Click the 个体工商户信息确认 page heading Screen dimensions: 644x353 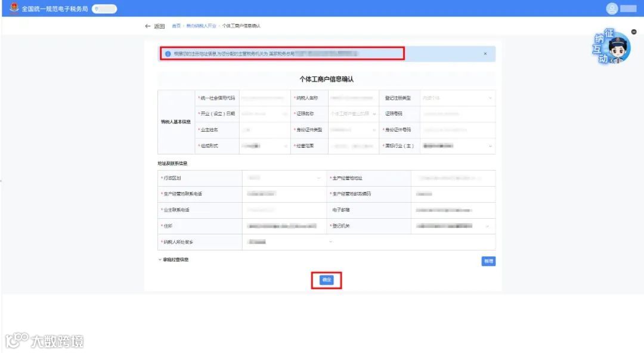tap(327, 79)
